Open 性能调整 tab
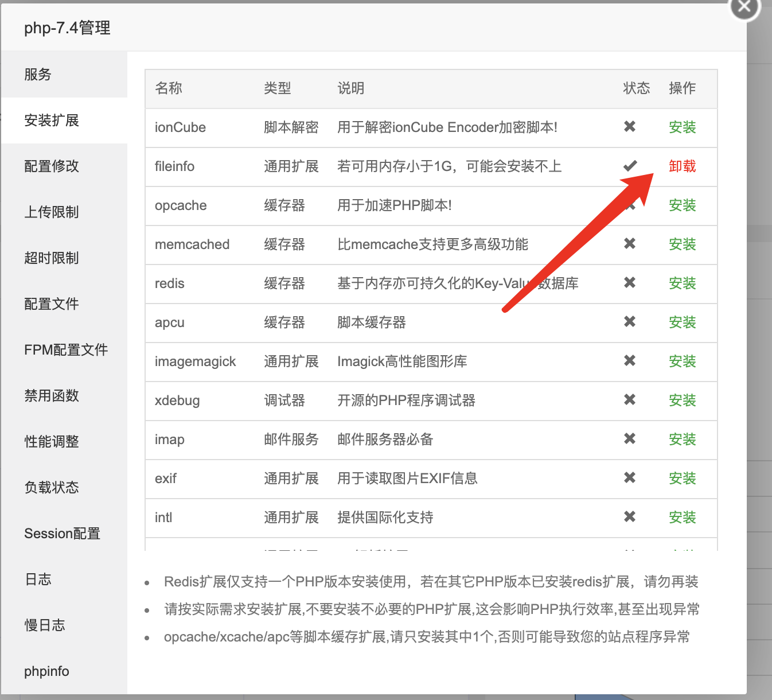The height and width of the screenshot is (700, 772). pos(64,442)
